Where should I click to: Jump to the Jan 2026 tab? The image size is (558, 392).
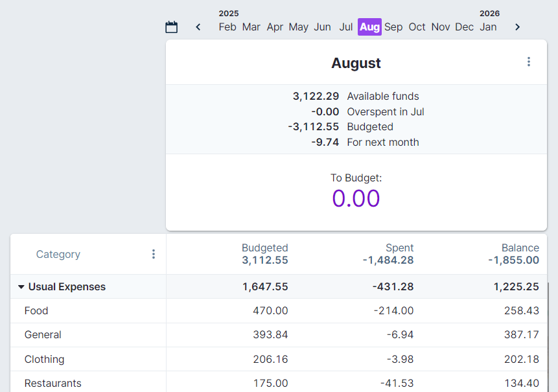point(488,27)
